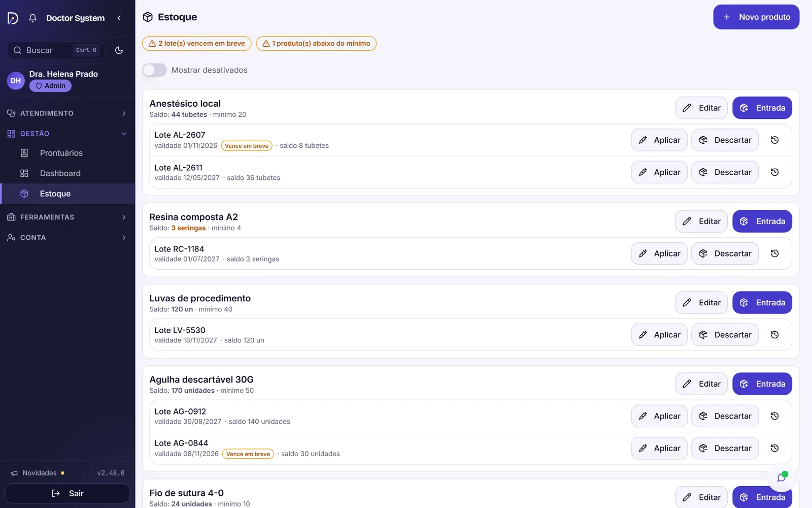Click version text v2.48.0
Image resolution: width=812 pixels, height=508 pixels.
[111, 473]
